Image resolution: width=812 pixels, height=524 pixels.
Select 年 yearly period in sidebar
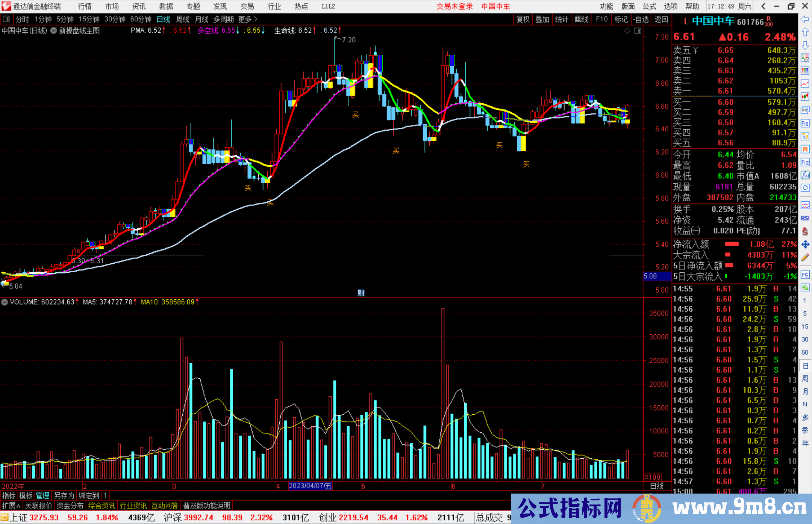coord(805,443)
